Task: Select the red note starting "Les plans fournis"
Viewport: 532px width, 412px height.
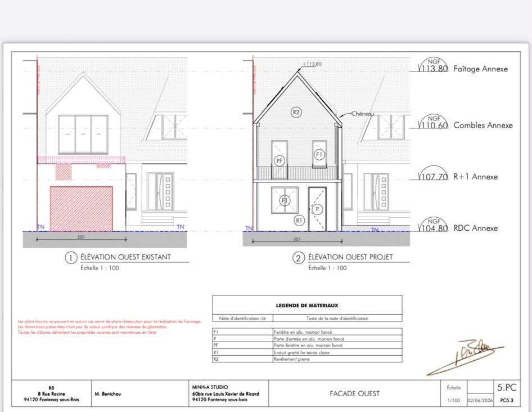Action: 110,321
